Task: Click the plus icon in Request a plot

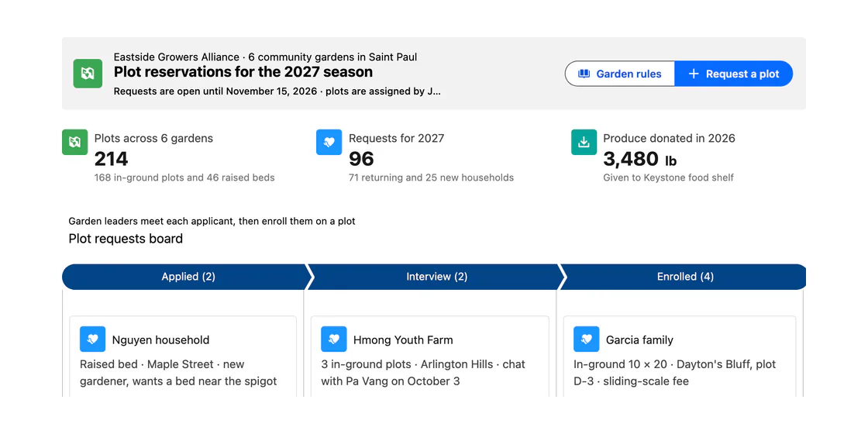Action: click(694, 74)
